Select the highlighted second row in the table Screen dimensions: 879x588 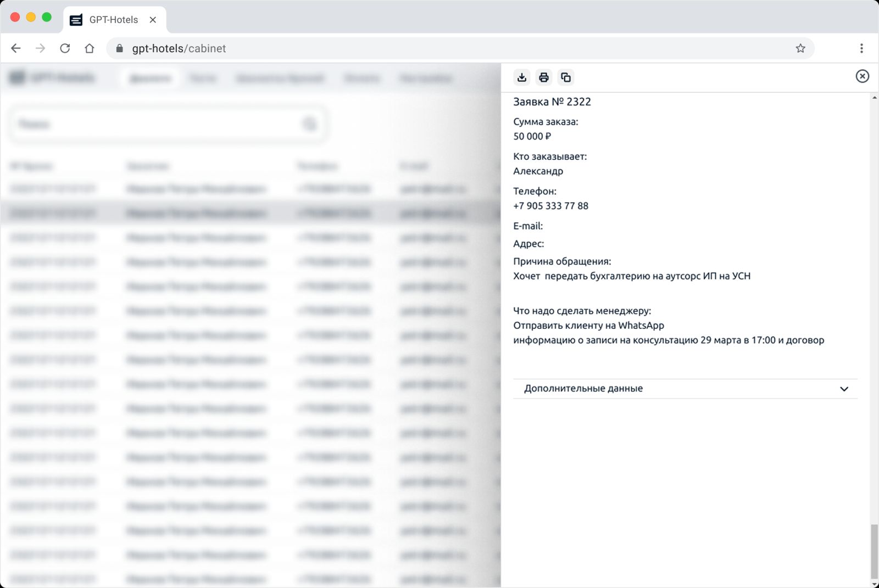click(x=247, y=213)
